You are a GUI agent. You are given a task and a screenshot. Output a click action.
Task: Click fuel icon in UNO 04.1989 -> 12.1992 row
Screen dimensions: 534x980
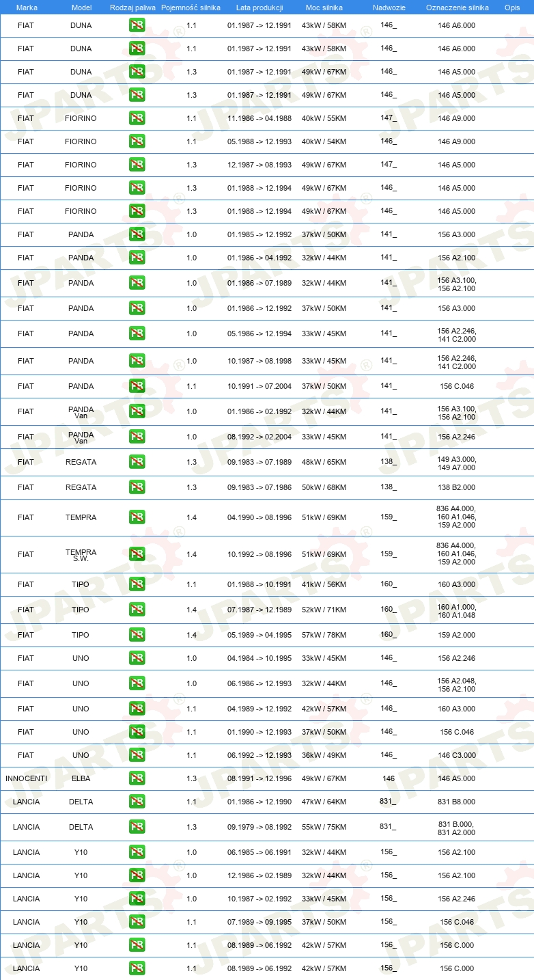click(x=137, y=709)
